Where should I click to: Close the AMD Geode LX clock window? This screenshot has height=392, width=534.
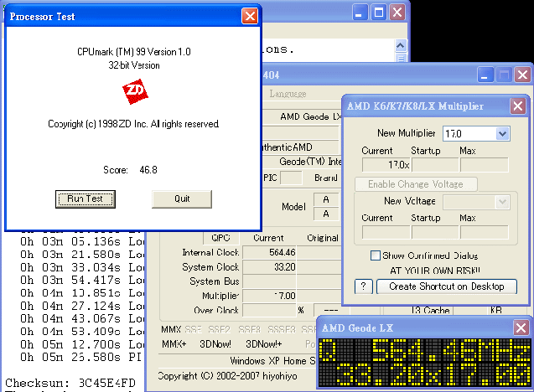[521, 328]
